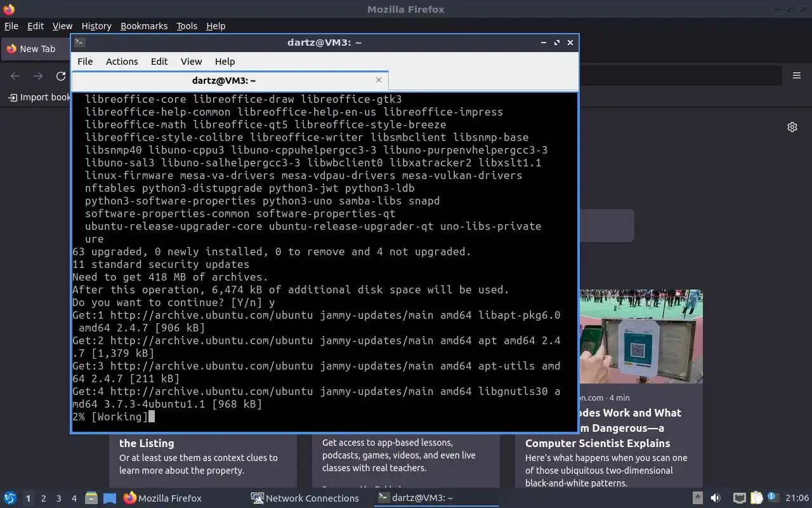
Task: Open the QR code article thumbnail
Action: pos(641,337)
